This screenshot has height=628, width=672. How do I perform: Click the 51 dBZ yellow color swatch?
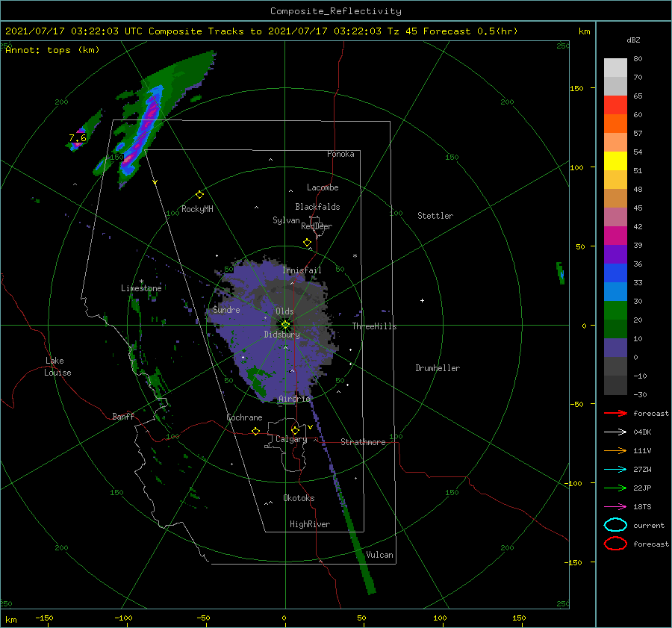coord(615,161)
